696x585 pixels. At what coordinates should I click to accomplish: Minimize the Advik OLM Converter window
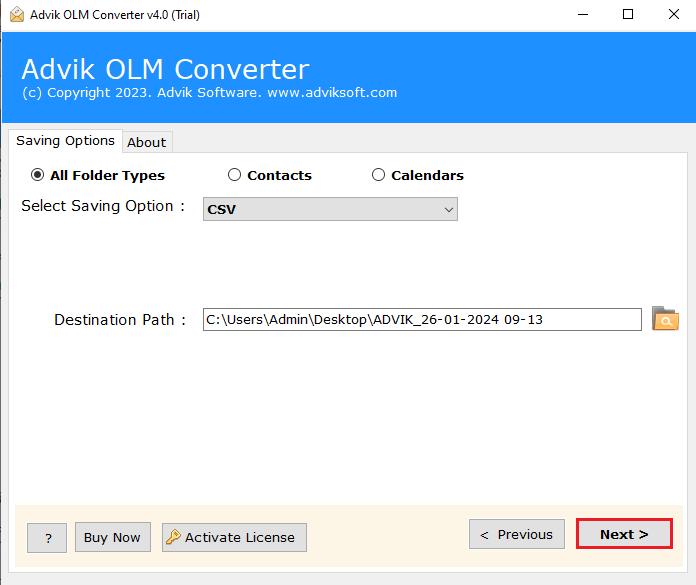coord(583,15)
